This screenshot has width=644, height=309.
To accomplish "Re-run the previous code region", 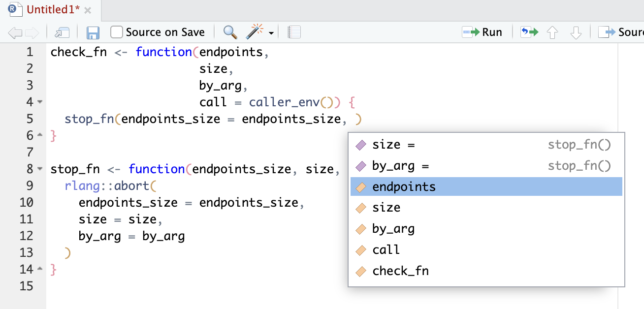I will (x=528, y=31).
